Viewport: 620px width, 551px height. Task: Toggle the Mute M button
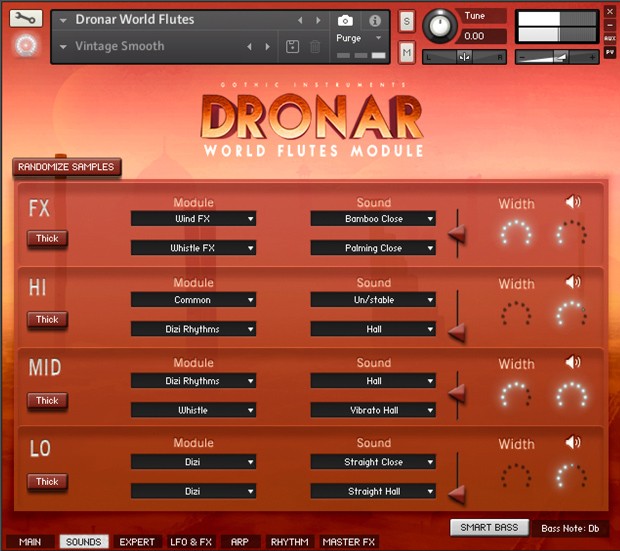pyautogui.click(x=406, y=52)
